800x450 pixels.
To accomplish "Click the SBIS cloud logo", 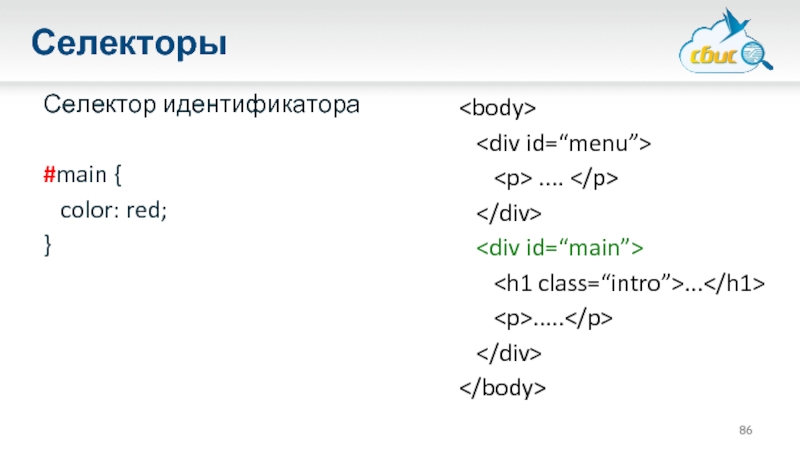I will point(722,48).
